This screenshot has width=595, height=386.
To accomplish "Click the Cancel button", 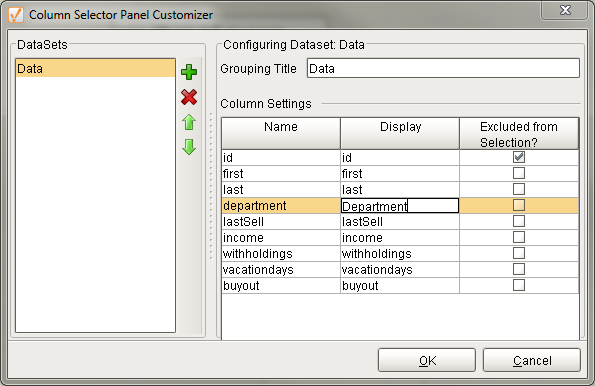I will [x=532, y=360].
